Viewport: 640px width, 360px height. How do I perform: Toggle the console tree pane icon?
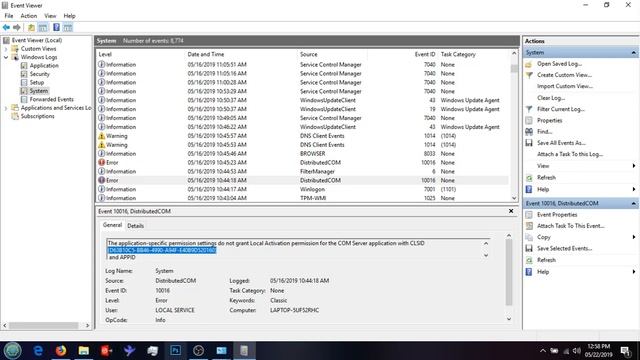pyautogui.click(x=43, y=27)
